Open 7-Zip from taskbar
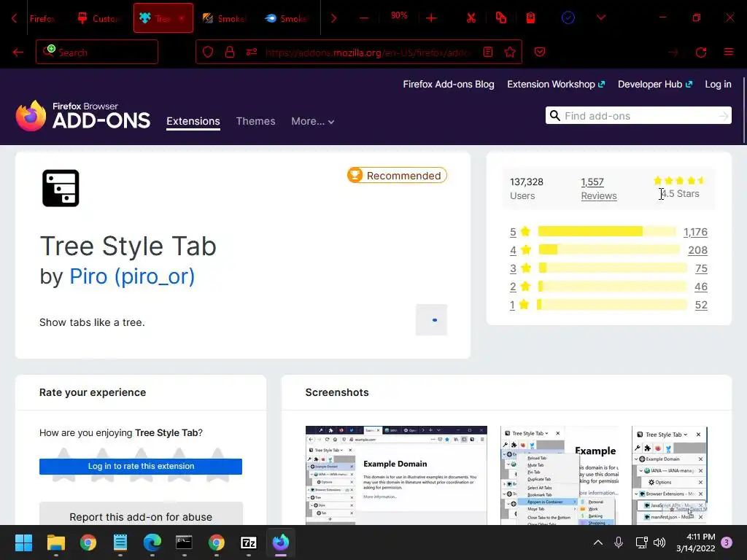Screen dimensions: 747x560 click(248, 542)
